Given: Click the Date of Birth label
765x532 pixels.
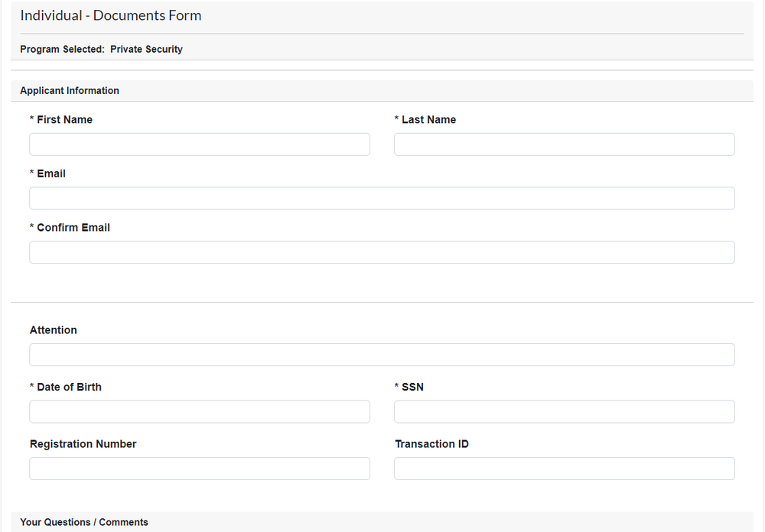Looking at the screenshot, I should coord(66,387).
